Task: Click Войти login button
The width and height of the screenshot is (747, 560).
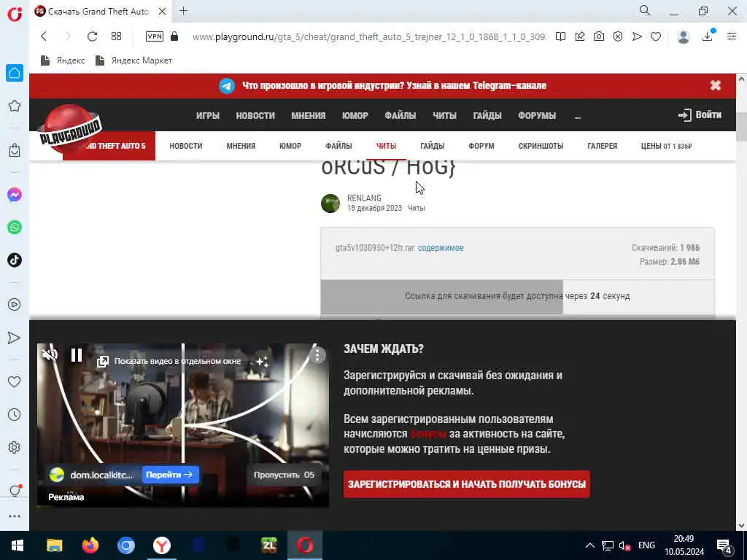Action: [700, 114]
